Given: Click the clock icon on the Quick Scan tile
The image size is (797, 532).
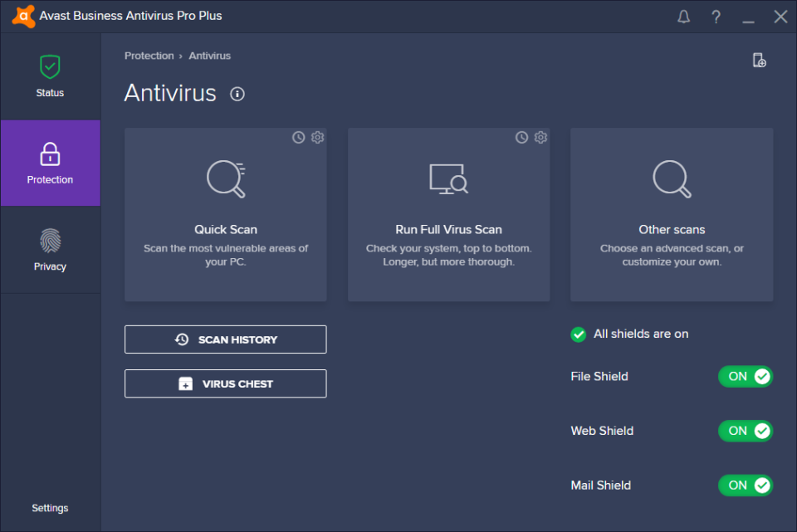Looking at the screenshot, I should tap(298, 137).
